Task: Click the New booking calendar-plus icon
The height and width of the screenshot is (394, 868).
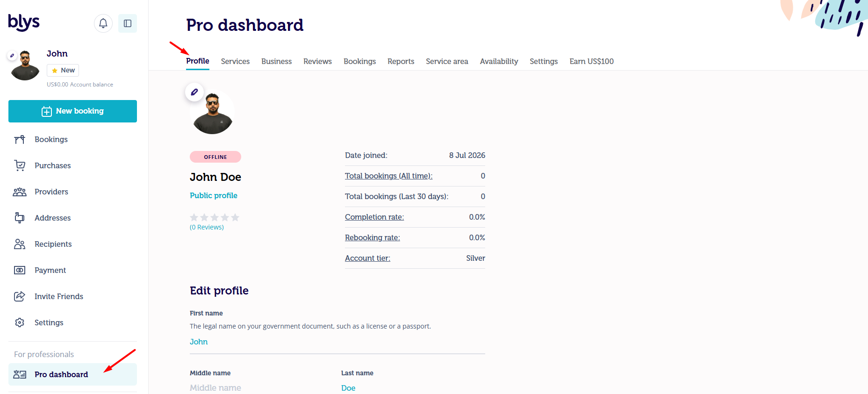Action: (47, 111)
